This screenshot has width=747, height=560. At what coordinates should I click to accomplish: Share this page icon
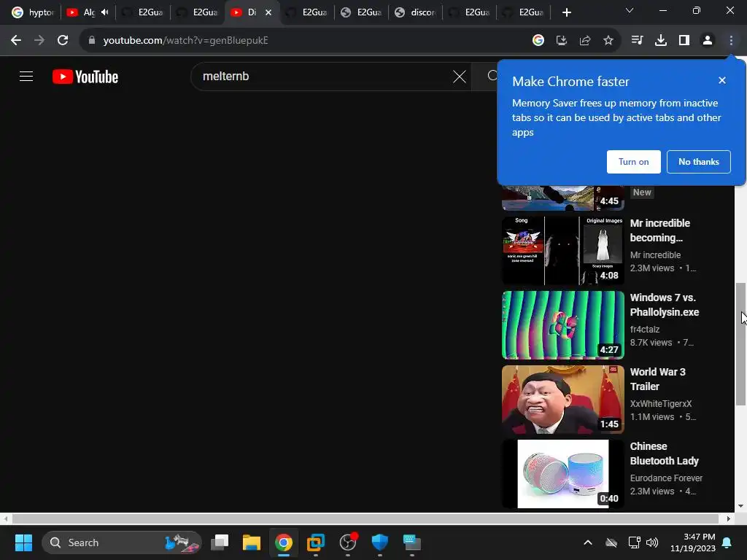pyautogui.click(x=584, y=41)
